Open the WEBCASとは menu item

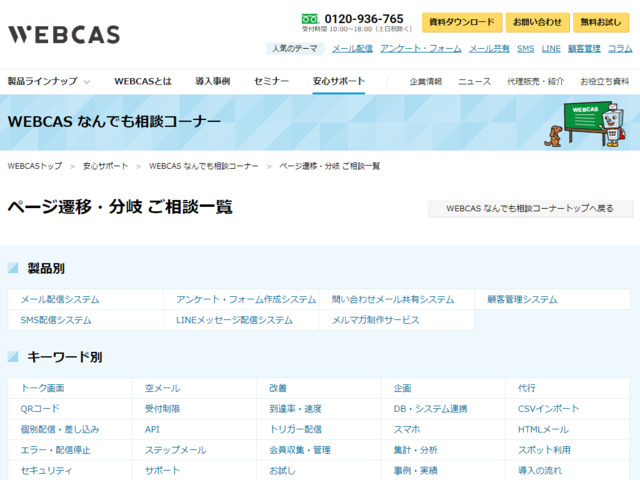pos(143,81)
